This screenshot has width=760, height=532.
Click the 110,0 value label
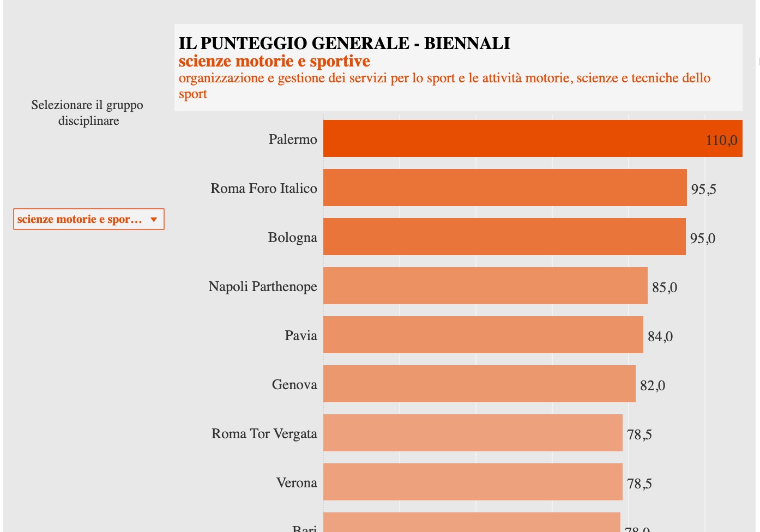[721, 141]
